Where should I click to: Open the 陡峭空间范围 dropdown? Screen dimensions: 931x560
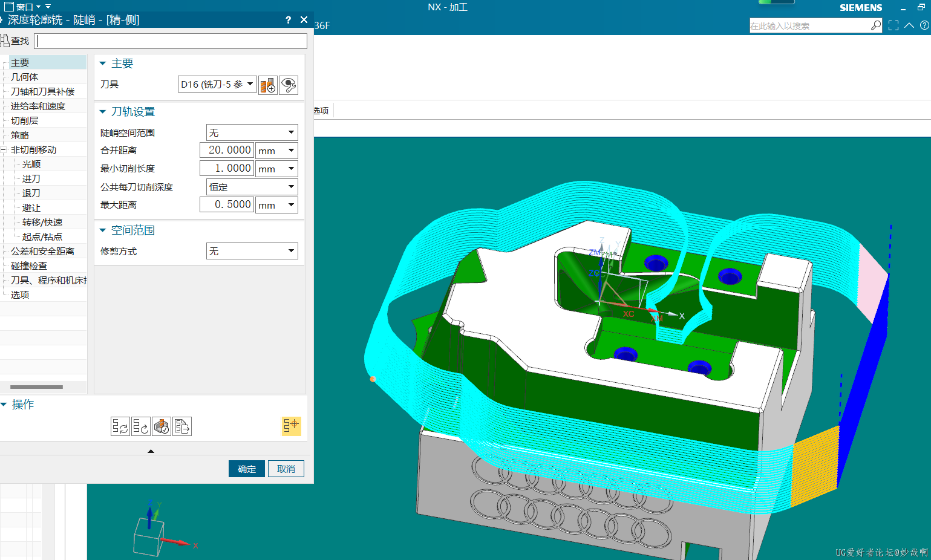[291, 132]
